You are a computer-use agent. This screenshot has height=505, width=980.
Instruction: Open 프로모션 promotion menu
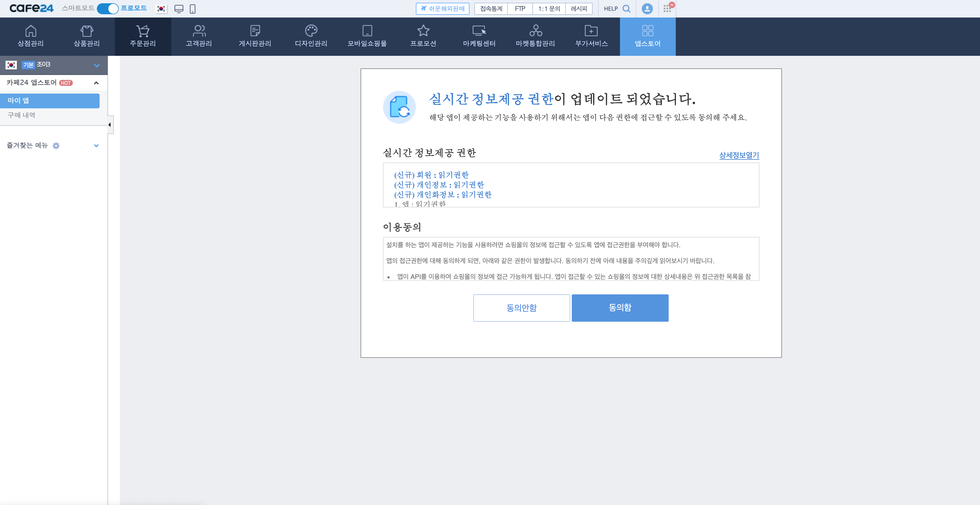coord(424,36)
